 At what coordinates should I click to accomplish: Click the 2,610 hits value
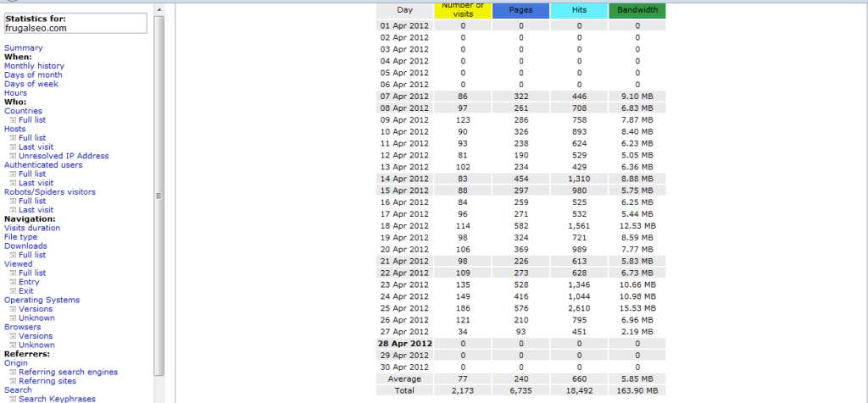(579, 308)
